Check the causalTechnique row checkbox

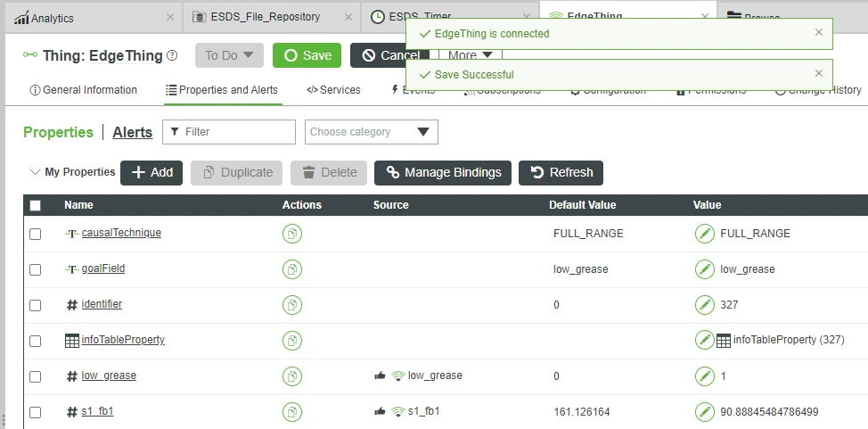click(35, 234)
